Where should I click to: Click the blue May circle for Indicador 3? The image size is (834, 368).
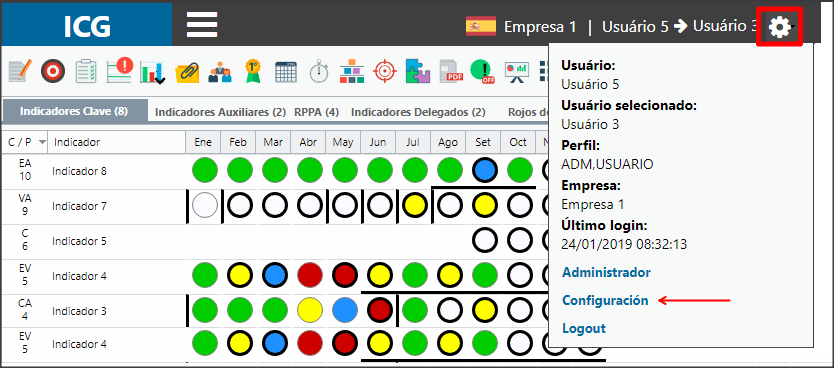[345, 311]
